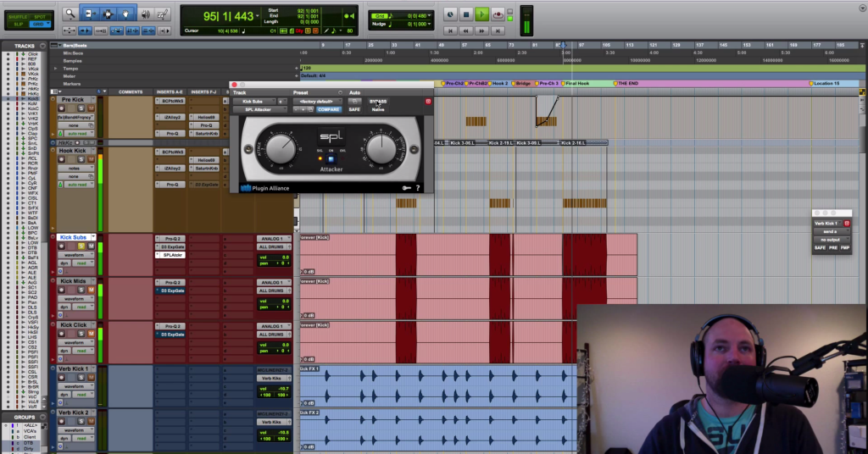Click the Plugin Alliance logo
This screenshot has height=454, width=868.
[265, 188]
